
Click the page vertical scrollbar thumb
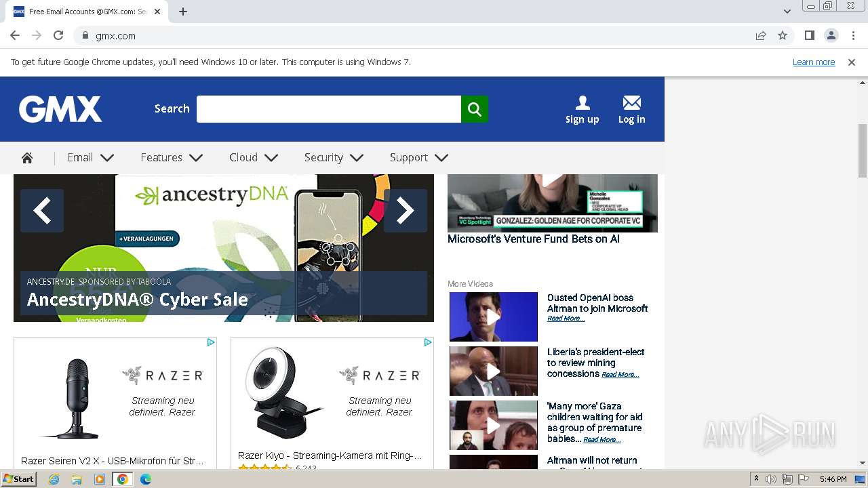863,150
